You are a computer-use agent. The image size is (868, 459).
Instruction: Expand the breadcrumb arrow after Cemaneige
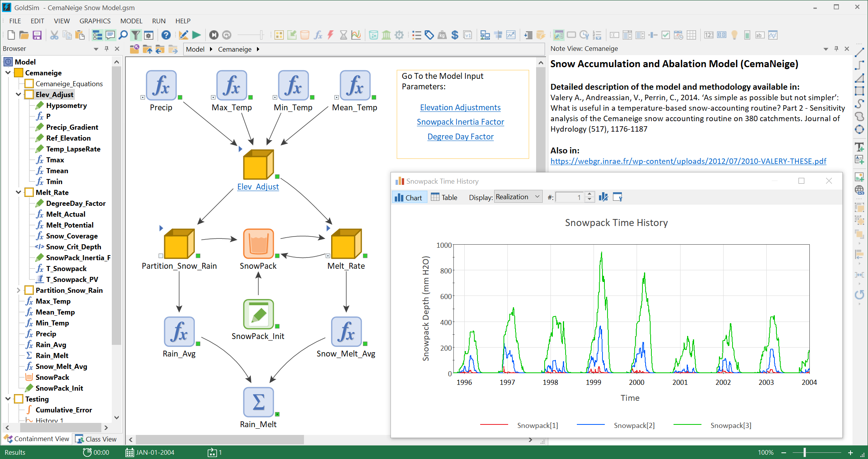click(x=258, y=49)
